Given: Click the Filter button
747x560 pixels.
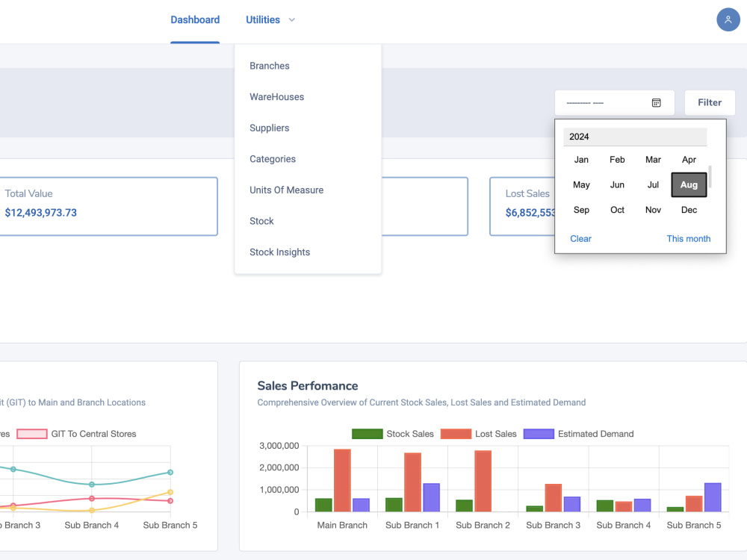Looking at the screenshot, I should click(710, 102).
